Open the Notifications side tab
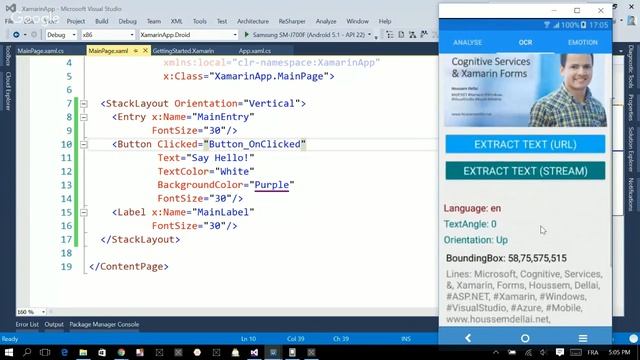 pyautogui.click(x=631, y=194)
